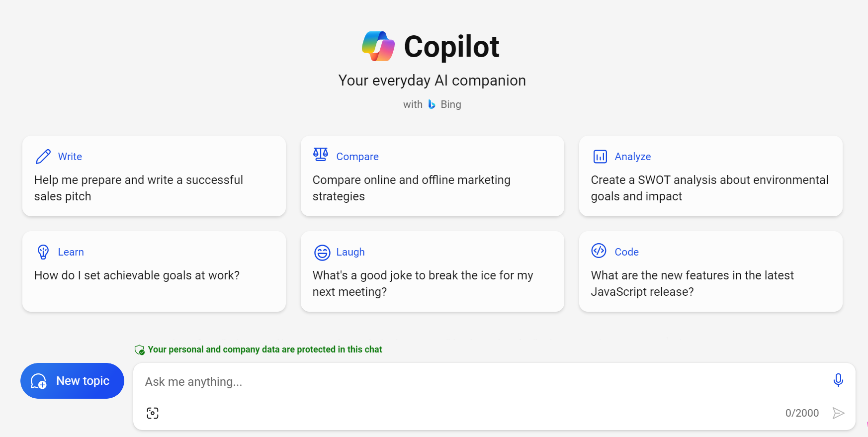Click the Learn lightbulb icon
Screen dimensions: 868x437
(43, 252)
